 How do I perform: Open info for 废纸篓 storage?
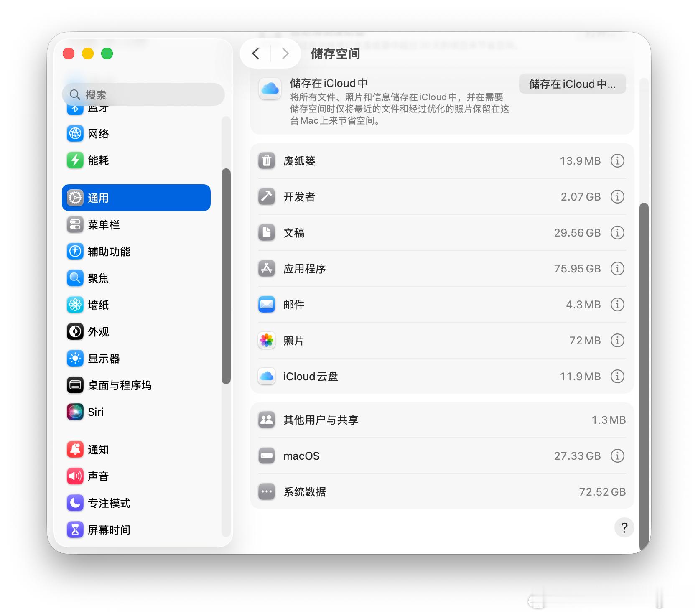point(617,161)
